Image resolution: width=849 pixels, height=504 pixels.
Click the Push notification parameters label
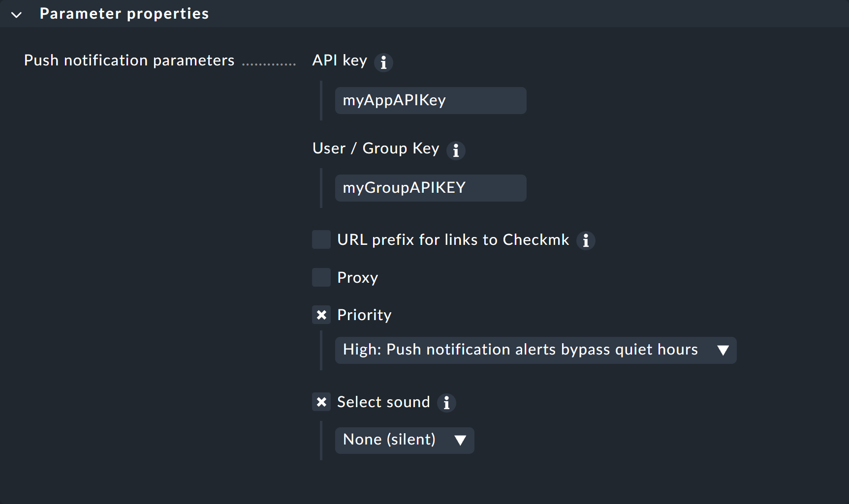tap(129, 60)
